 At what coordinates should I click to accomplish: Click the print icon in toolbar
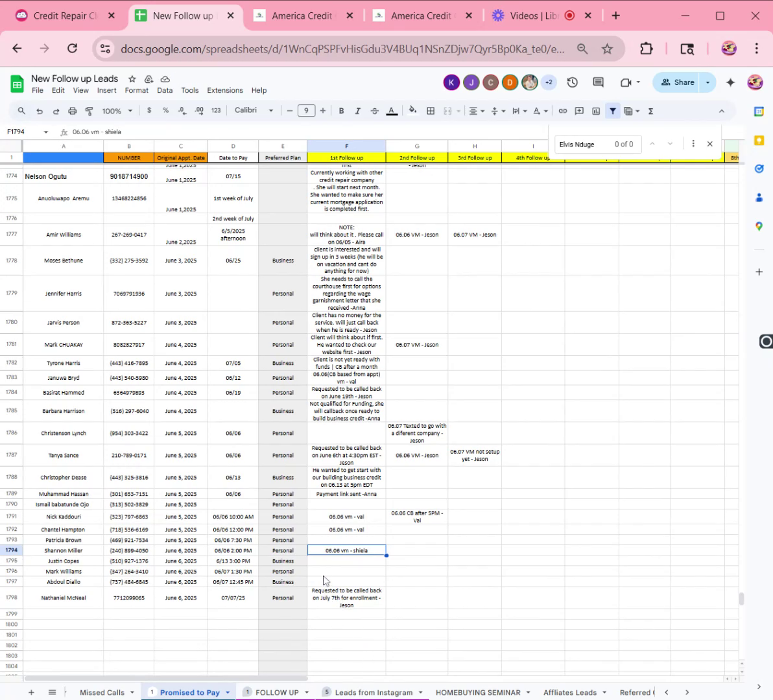pyautogui.click(x=73, y=111)
